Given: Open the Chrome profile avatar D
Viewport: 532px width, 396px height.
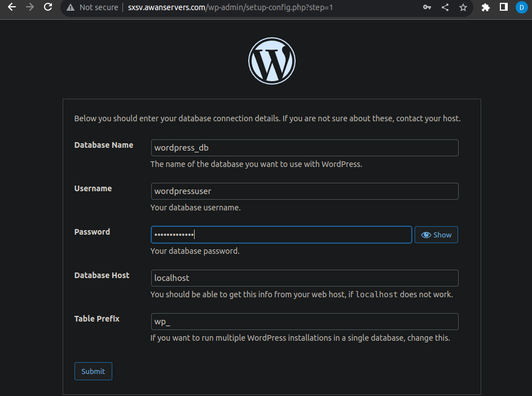Looking at the screenshot, I should [521, 7].
